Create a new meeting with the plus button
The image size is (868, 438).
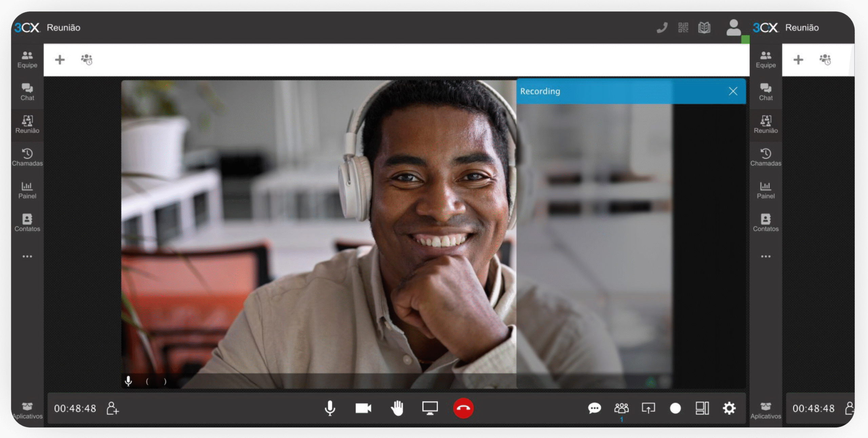point(60,60)
